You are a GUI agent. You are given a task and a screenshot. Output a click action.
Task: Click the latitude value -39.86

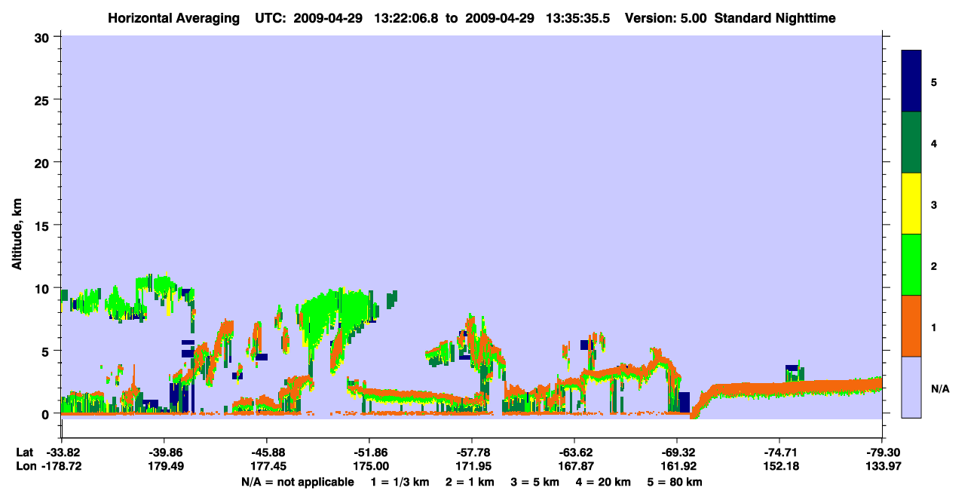[x=164, y=452]
